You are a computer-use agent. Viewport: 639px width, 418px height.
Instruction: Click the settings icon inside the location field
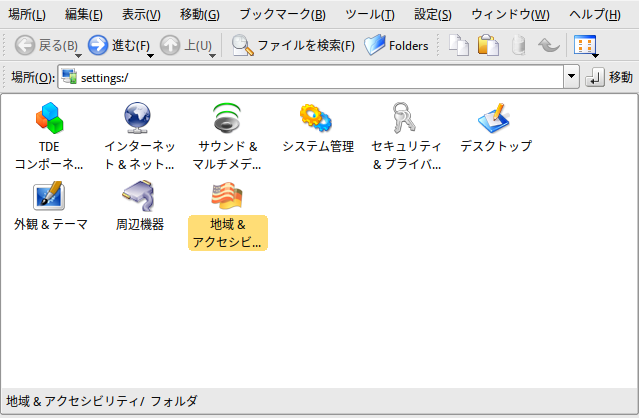coord(69,77)
